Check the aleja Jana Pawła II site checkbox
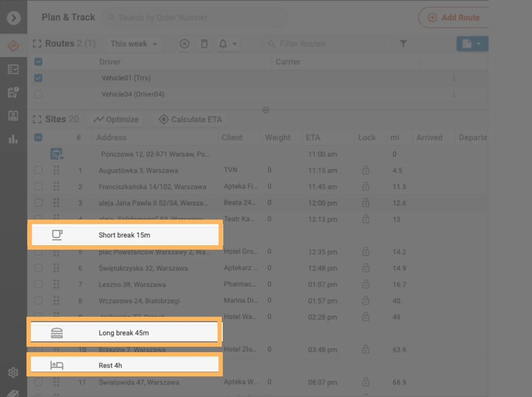The image size is (532, 397). 38,203
